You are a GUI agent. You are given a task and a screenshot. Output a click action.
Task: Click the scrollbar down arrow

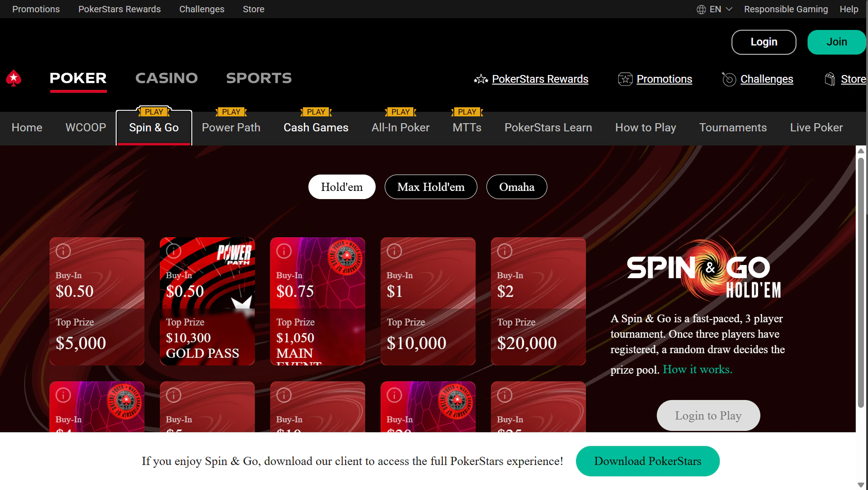[861, 485]
